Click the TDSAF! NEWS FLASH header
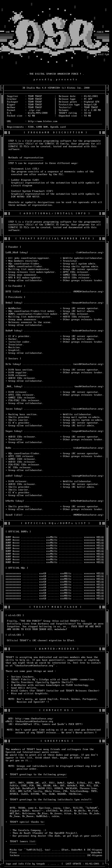Screen dimensions: 112x868 tap(56, 607)
